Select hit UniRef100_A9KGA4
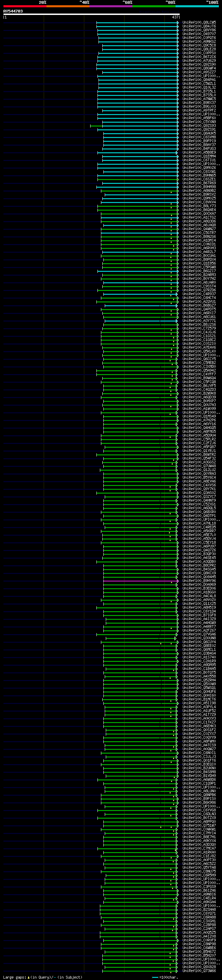 [199, 902]
